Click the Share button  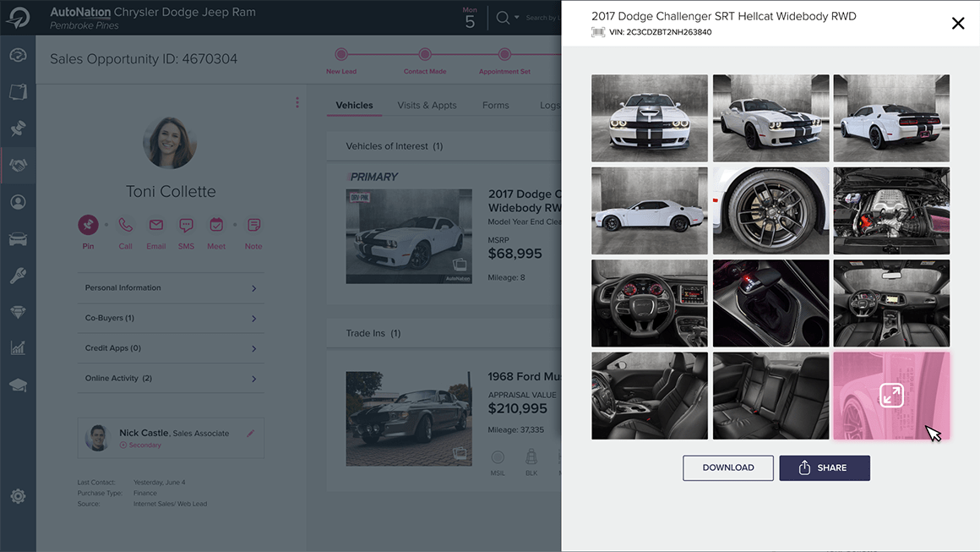[825, 467]
